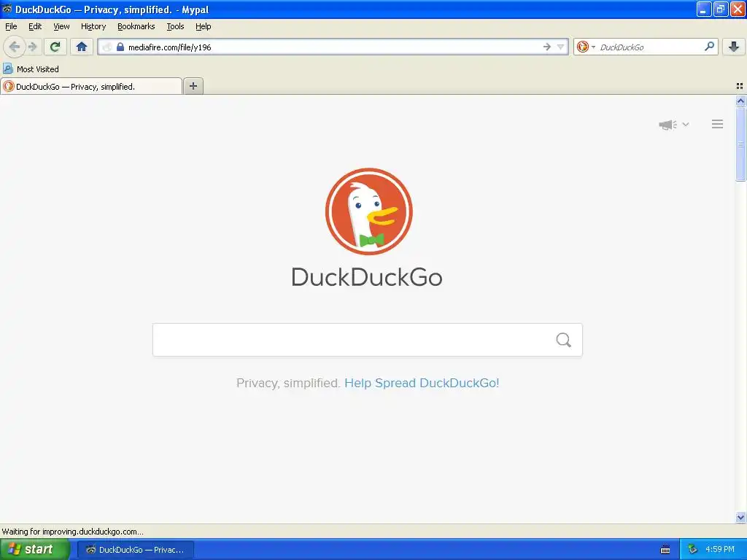Screen dimensions: 747x560
Task: Click the Mypal icon in title bar
Action: (7, 9)
